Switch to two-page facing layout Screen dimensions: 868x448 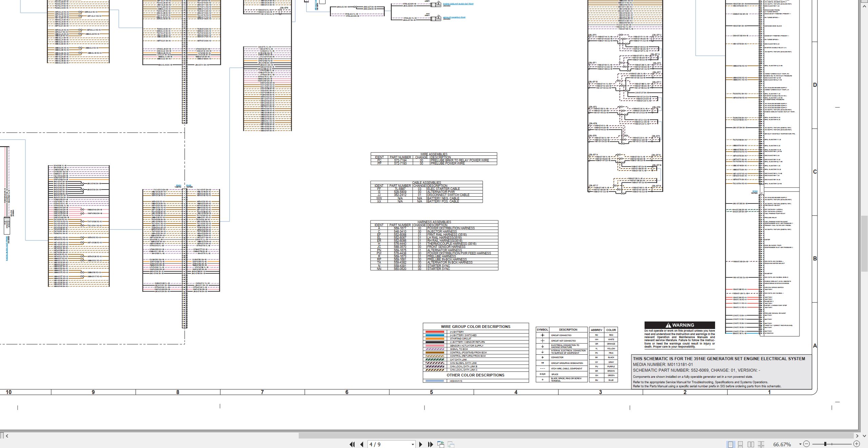tap(751, 444)
